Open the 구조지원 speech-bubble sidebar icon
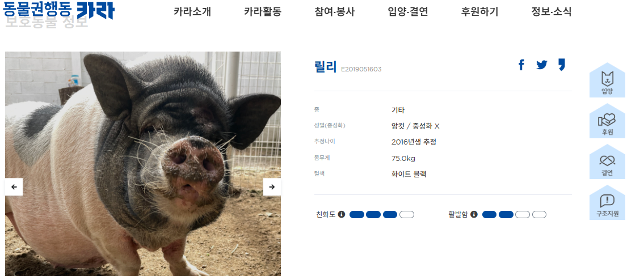This screenshot has width=644, height=276. [x=607, y=202]
